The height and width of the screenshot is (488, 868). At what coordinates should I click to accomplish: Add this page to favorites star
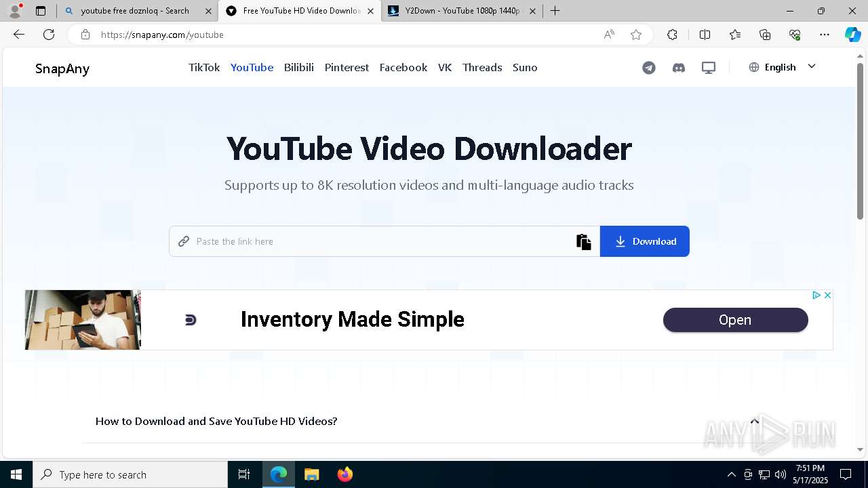(636, 35)
